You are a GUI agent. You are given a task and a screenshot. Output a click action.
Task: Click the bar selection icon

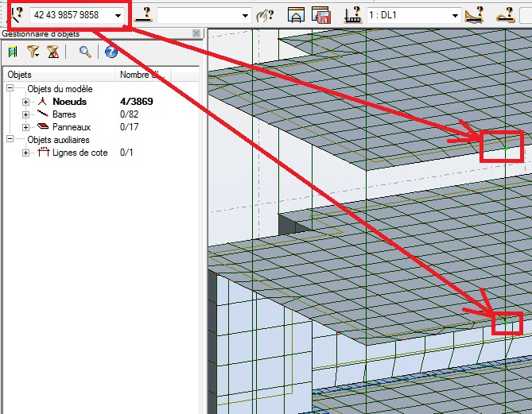143,15
